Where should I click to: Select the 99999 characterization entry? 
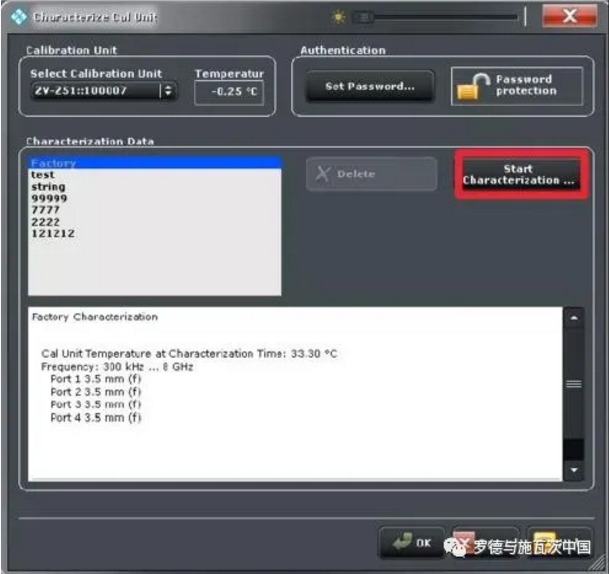[x=49, y=199]
